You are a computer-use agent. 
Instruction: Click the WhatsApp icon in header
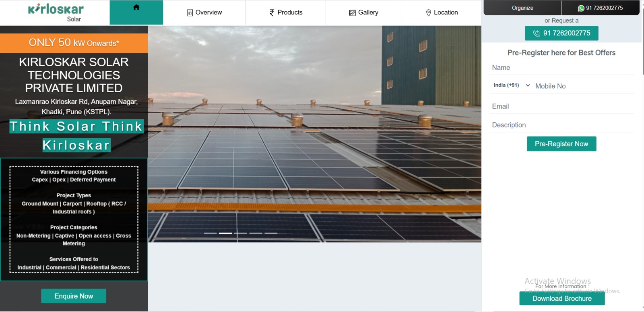tap(581, 8)
